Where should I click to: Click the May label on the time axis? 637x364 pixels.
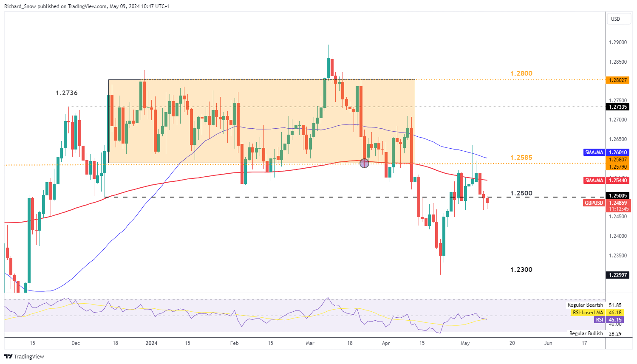(x=465, y=343)
